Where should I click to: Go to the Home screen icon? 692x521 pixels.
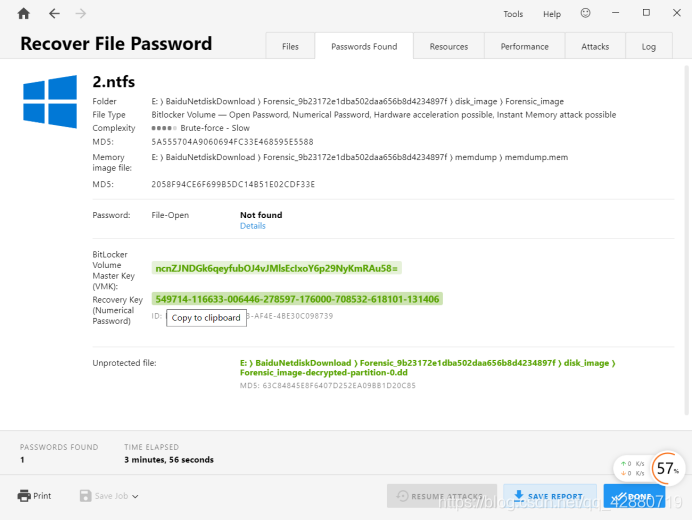23,14
